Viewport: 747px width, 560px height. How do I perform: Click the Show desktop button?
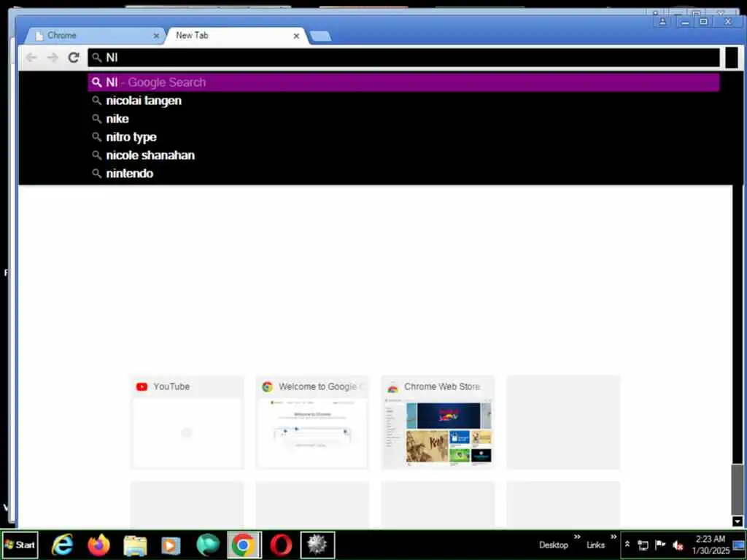[x=739, y=545]
